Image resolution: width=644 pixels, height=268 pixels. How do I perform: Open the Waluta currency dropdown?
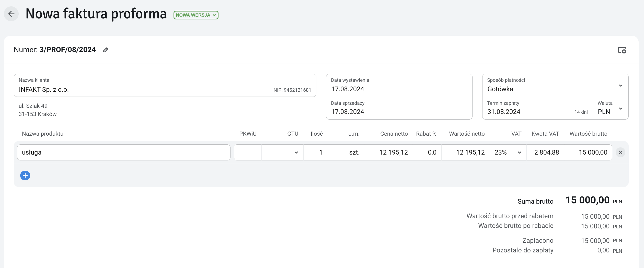610,108
